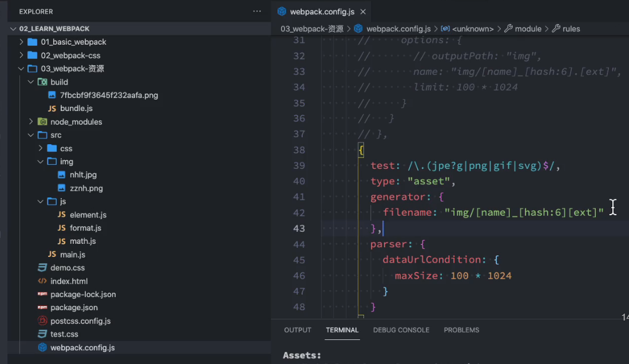Switch to the DEBUG CONSOLE panel tab

[x=401, y=330]
